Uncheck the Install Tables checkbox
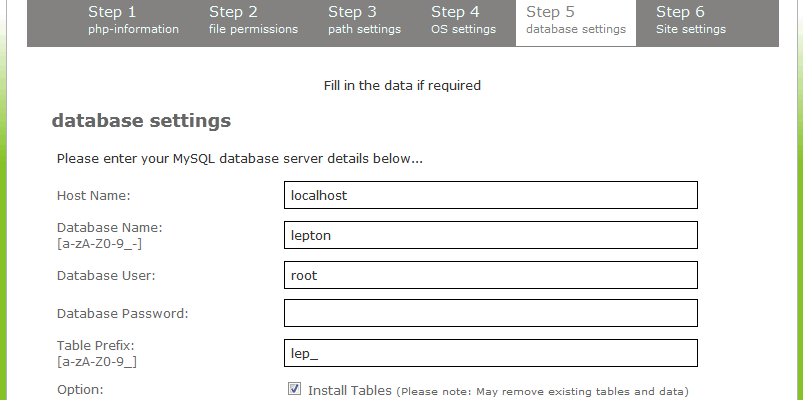 click(294, 389)
